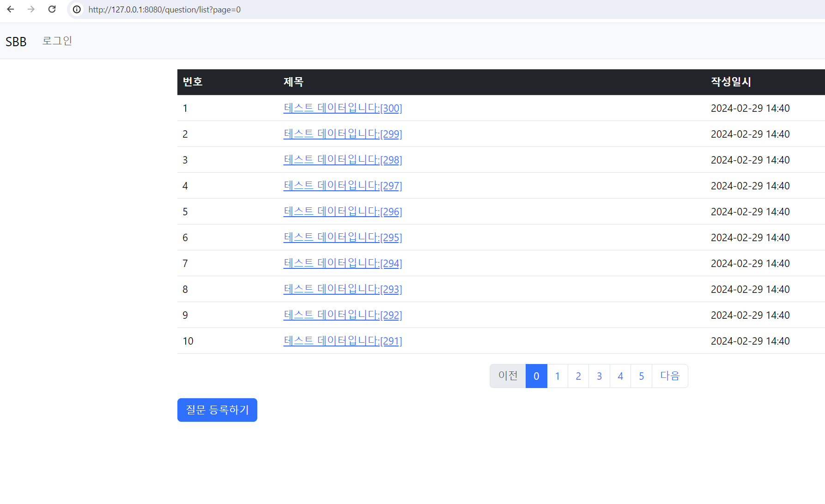Open question 테스트 데이터입니다:[293]
Screen dimensions: 825x504
(343, 289)
